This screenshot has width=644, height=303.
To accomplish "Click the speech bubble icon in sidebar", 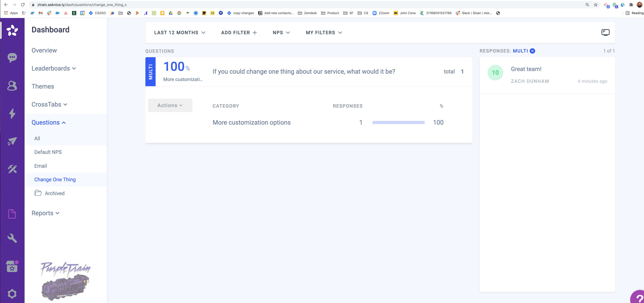I will 12,58.
